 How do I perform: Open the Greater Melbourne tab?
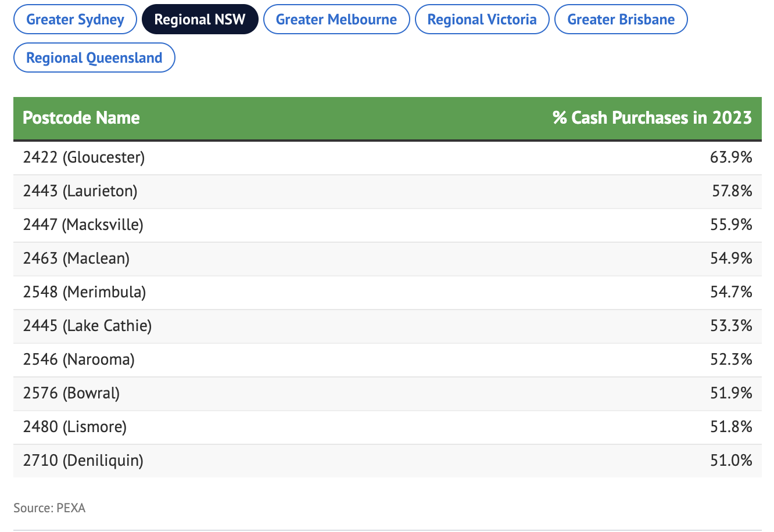coord(336,19)
